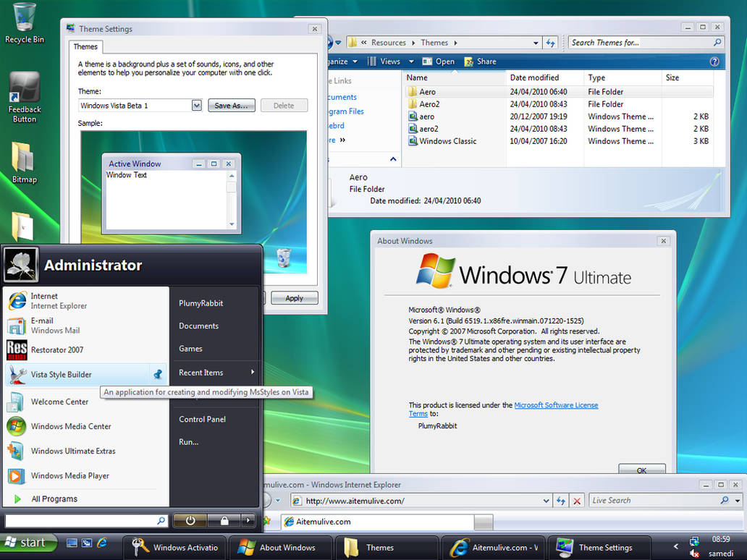Open the Microsoft Software License Terms link
This screenshot has height=560, width=747.
click(556, 405)
